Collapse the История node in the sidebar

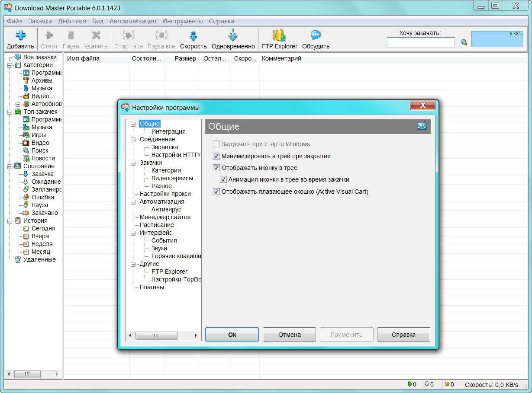pyautogui.click(x=10, y=220)
